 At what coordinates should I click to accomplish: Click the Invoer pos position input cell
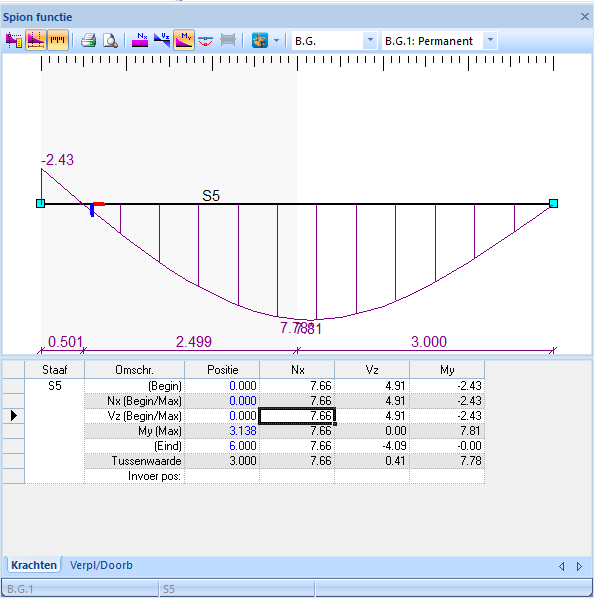pos(222,476)
